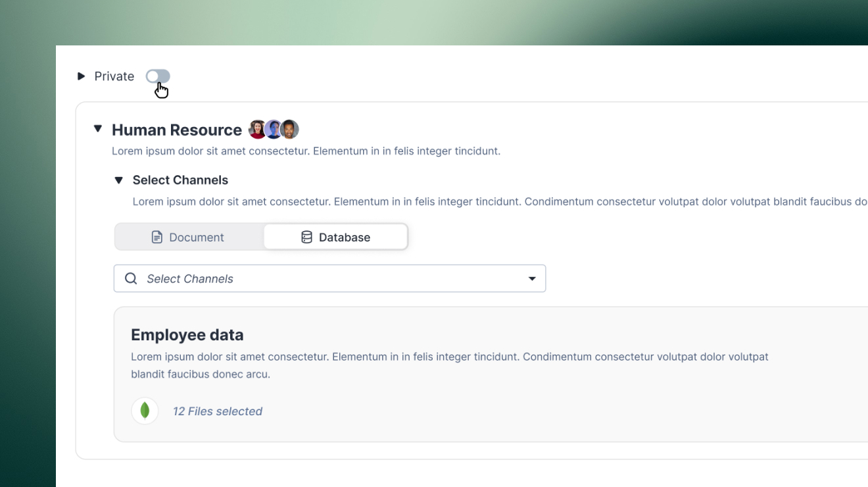Click the last member avatar

click(x=289, y=130)
